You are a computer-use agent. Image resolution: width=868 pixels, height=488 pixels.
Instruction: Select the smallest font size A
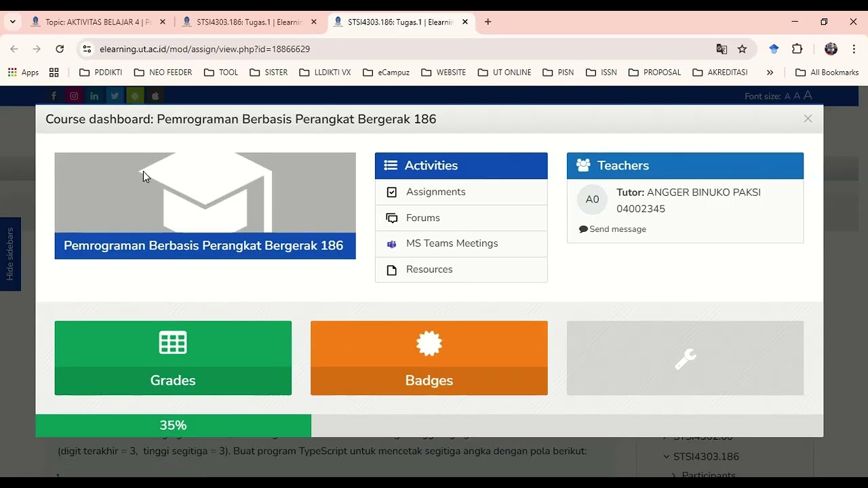(787, 96)
